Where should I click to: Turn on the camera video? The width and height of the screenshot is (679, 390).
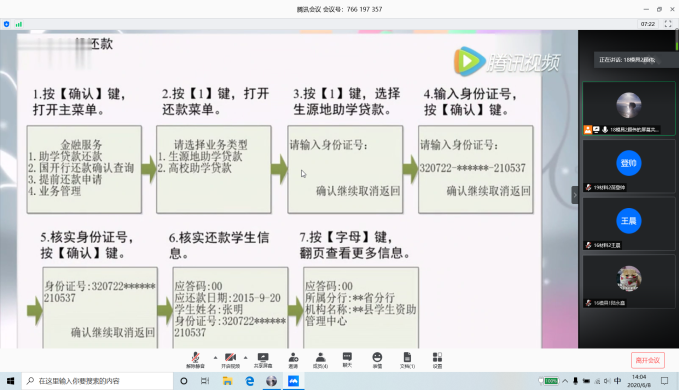tap(230, 360)
